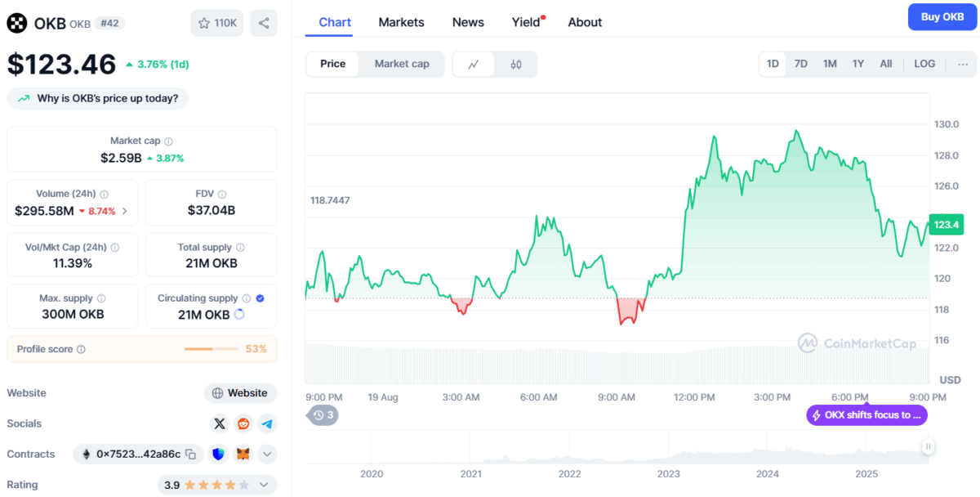This screenshot has width=980, height=497.
Task: Set chart range to 1Y
Action: 858,64
